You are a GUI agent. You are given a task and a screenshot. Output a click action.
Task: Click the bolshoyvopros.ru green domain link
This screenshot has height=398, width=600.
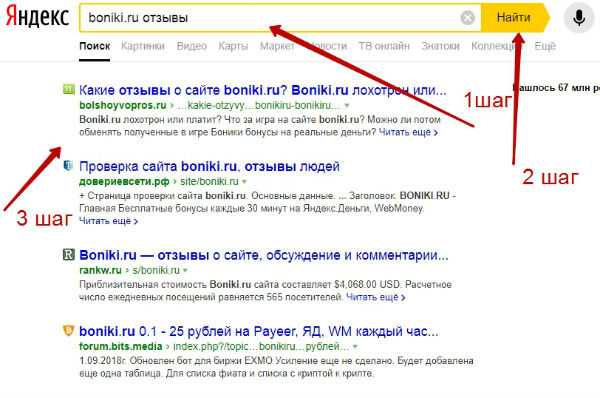pos(123,105)
